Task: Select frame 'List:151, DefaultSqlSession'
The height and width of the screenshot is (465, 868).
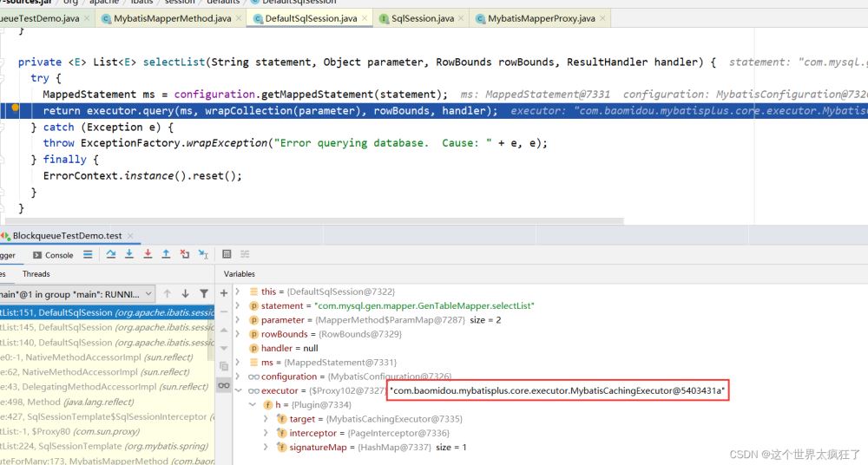Action: click(x=107, y=313)
